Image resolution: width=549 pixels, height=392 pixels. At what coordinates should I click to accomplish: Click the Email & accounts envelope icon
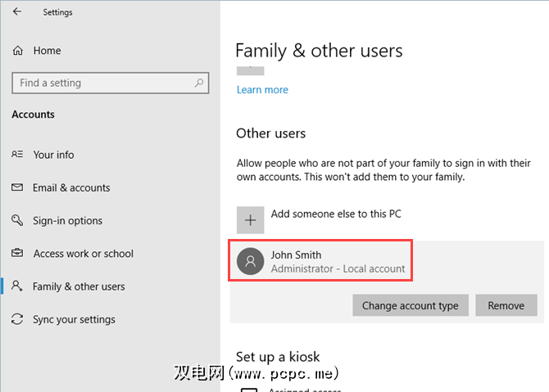pyautogui.click(x=17, y=187)
